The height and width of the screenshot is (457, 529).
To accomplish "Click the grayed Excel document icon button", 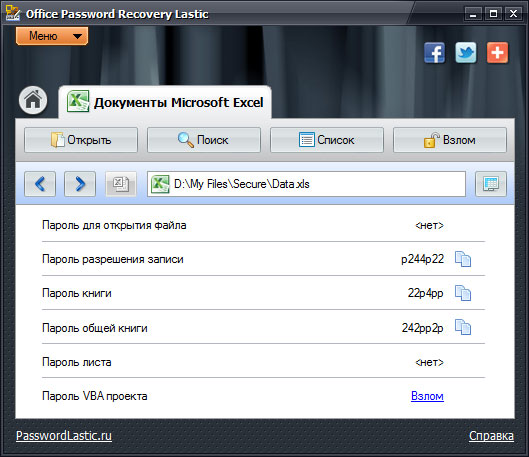I will point(121,184).
